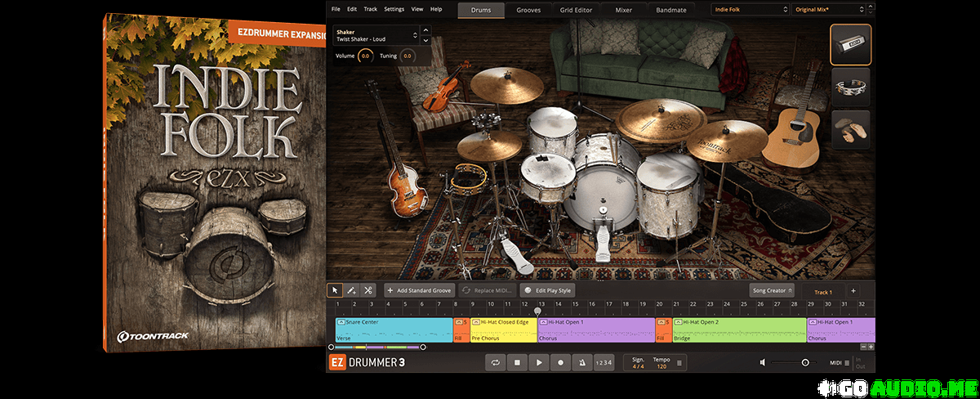Open the Help menu
Viewport: 980px width, 399px height.
(436, 9)
